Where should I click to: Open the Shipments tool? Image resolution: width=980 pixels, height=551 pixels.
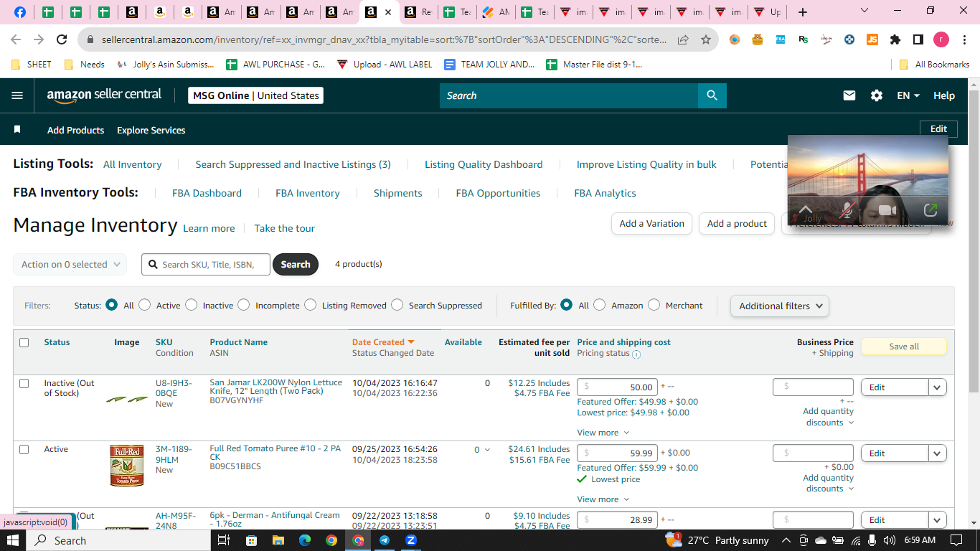point(397,193)
